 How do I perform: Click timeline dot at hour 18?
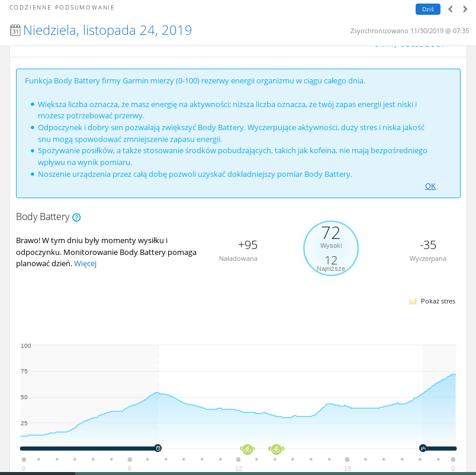pyautogui.click(x=347, y=460)
